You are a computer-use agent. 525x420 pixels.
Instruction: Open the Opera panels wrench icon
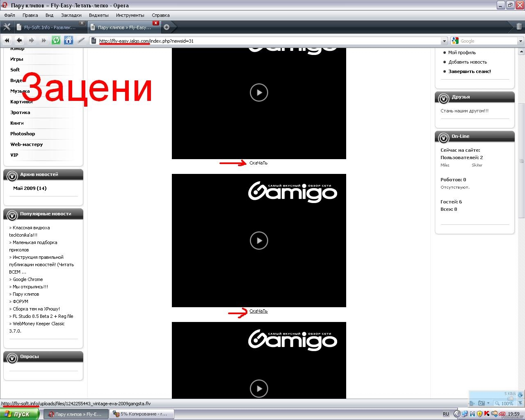pos(7,27)
